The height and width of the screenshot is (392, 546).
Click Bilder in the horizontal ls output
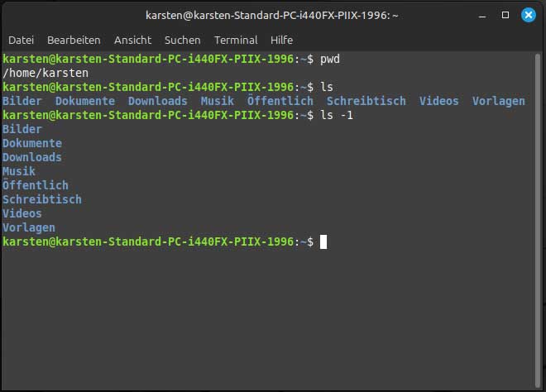(x=22, y=101)
